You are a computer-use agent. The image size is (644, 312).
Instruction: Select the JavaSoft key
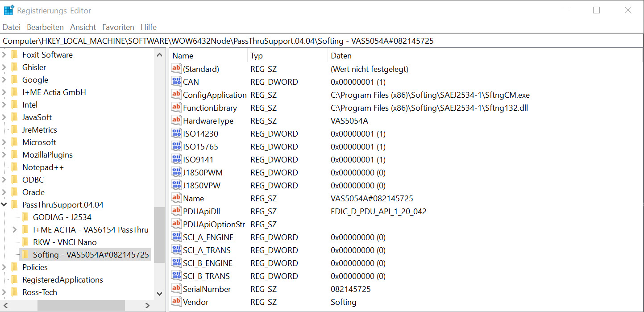pyautogui.click(x=37, y=117)
